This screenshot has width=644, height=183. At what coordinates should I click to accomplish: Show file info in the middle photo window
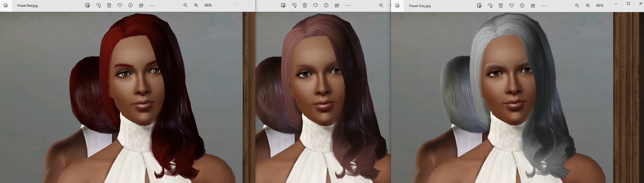(x=326, y=5)
